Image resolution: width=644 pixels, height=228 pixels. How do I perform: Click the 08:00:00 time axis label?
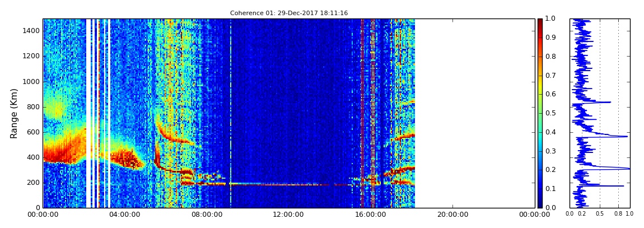pyautogui.click(x=207, y=215)
